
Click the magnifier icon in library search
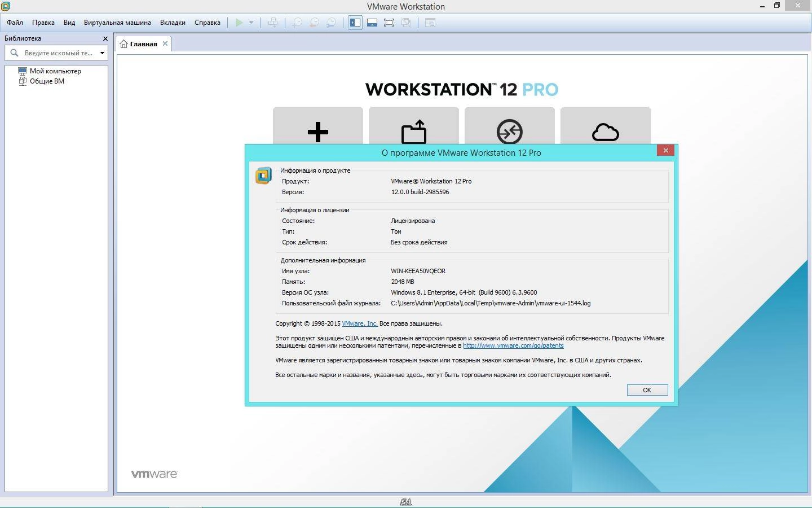(x=15, y=52)
